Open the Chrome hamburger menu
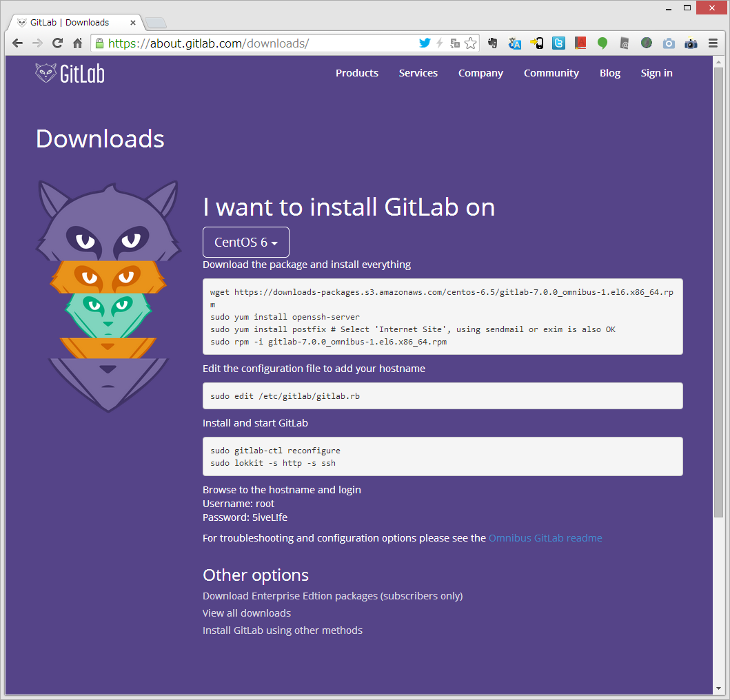Viewport: 730px width, 700px height. point(713,43)
